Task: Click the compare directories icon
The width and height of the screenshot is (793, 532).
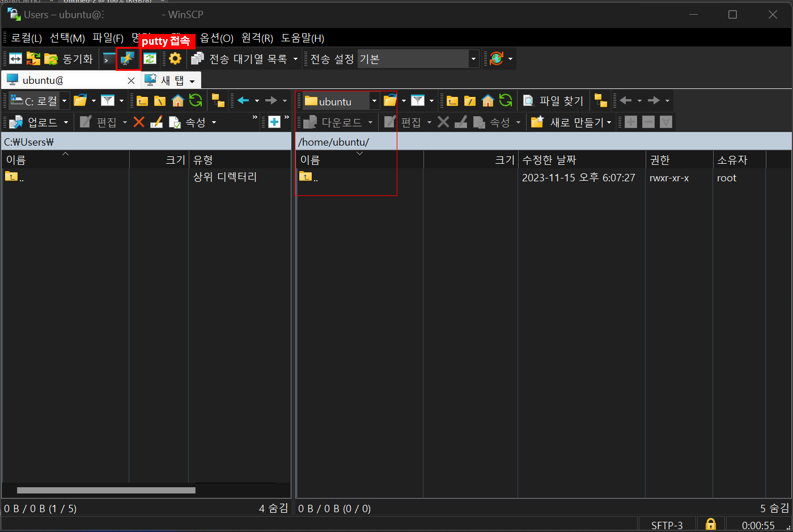Action: 15,58
